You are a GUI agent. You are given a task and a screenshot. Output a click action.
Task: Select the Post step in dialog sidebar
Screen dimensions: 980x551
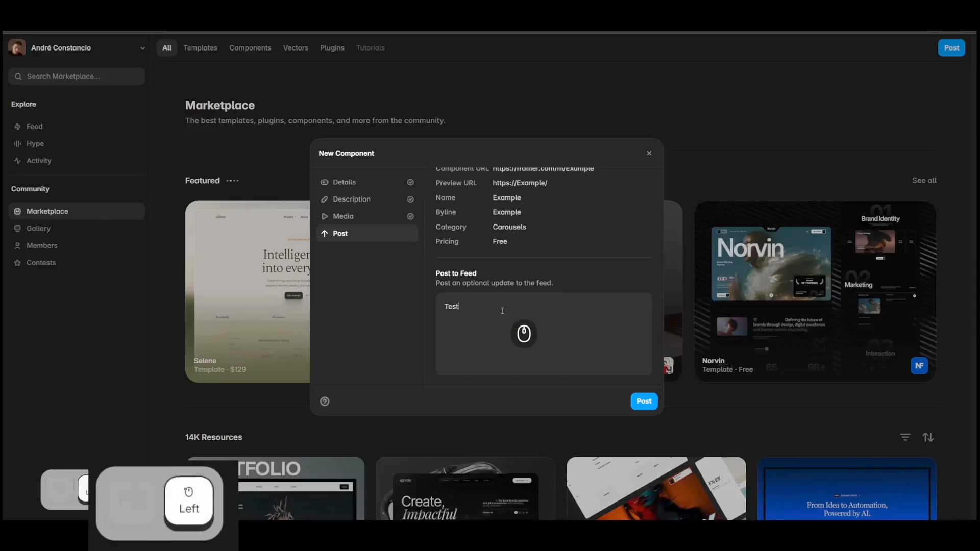click(367, 233)
